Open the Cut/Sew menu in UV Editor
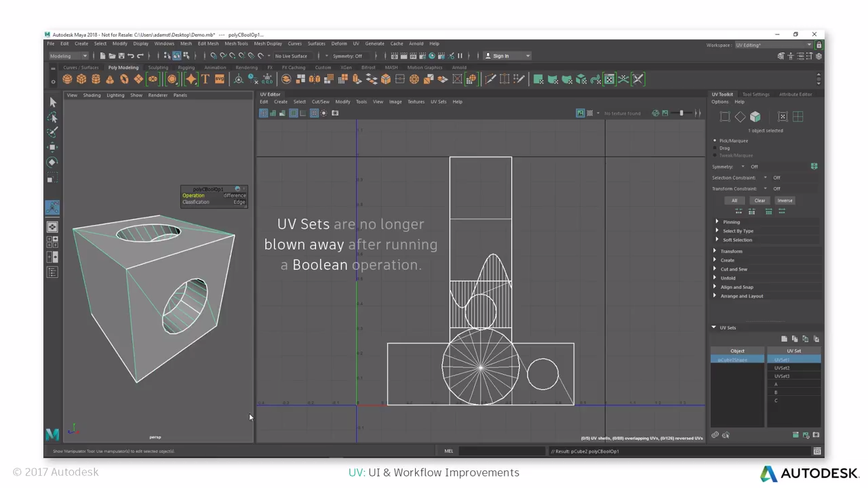 pyautogui.click(x=320, y=102)
